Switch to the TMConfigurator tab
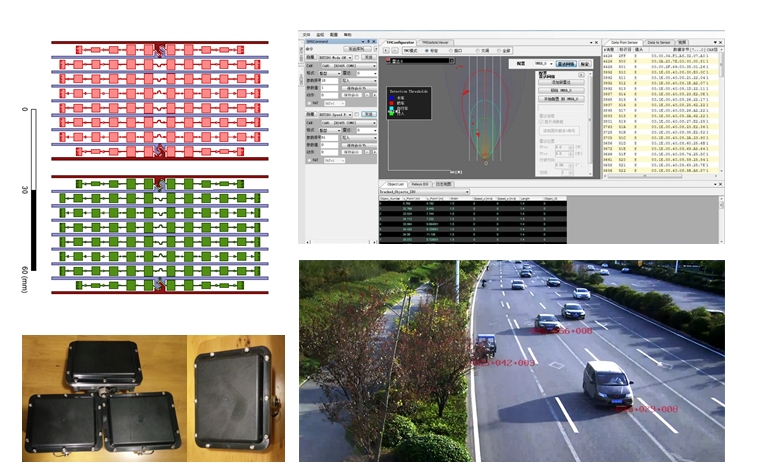The height and width of the screenshot is (471, 762). click(x=400, y=41)
